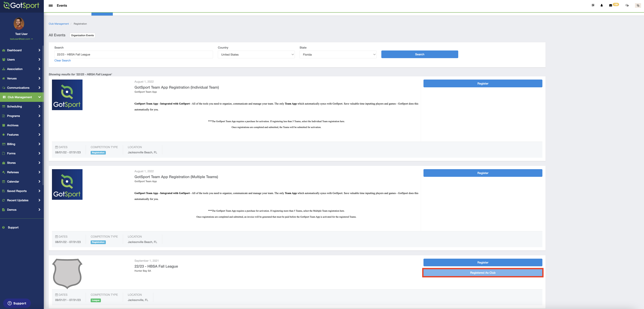Register for GotSport Team App Multiple Teams
The image size is (644, 309).
pyautogui.click(x=483, y=173)
